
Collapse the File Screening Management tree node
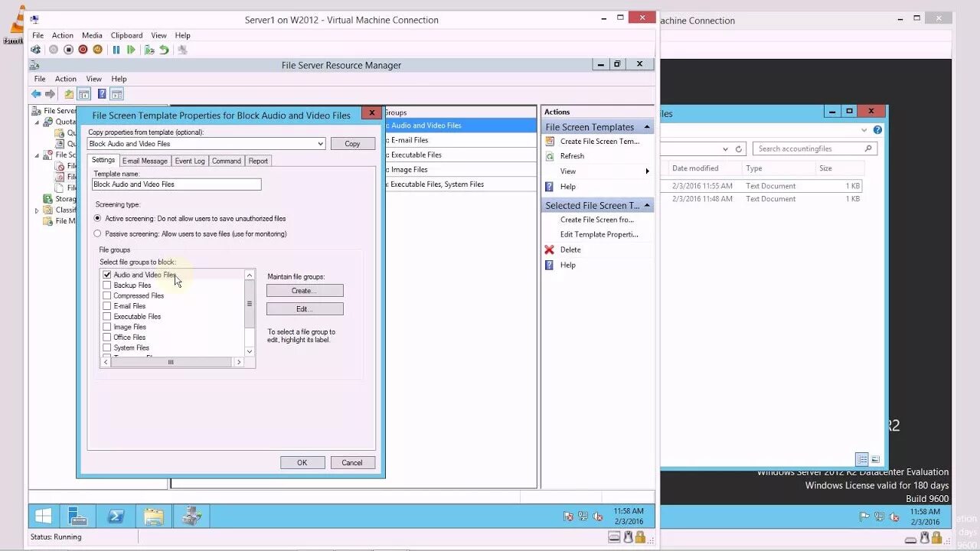37,155
